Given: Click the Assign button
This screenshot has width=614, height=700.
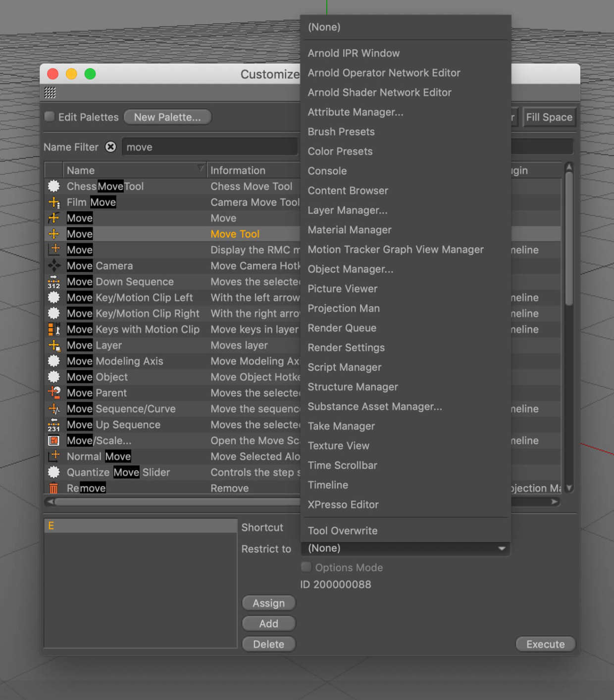Looking at the screenshot, I should pyautogui.click(x=269, y=603).
